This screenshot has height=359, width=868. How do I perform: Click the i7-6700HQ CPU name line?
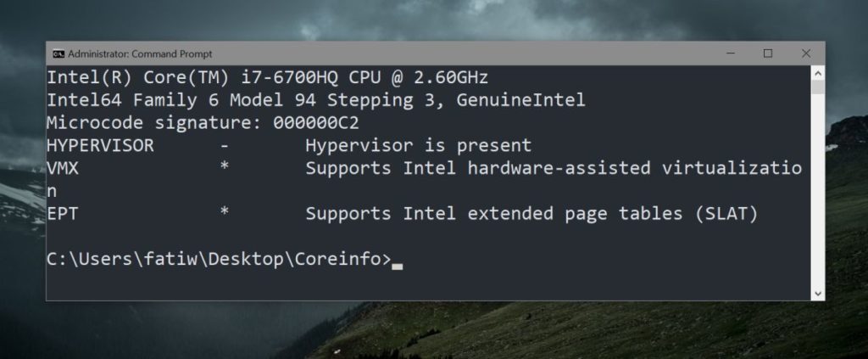pos(267,77)
